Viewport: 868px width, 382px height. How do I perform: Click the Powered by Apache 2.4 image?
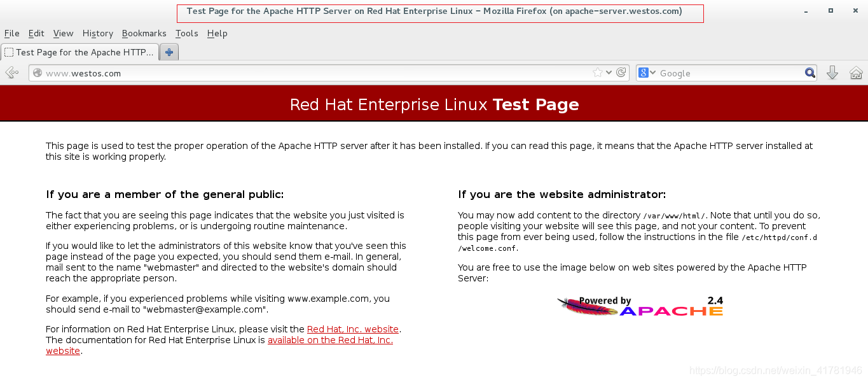[640, 306]
